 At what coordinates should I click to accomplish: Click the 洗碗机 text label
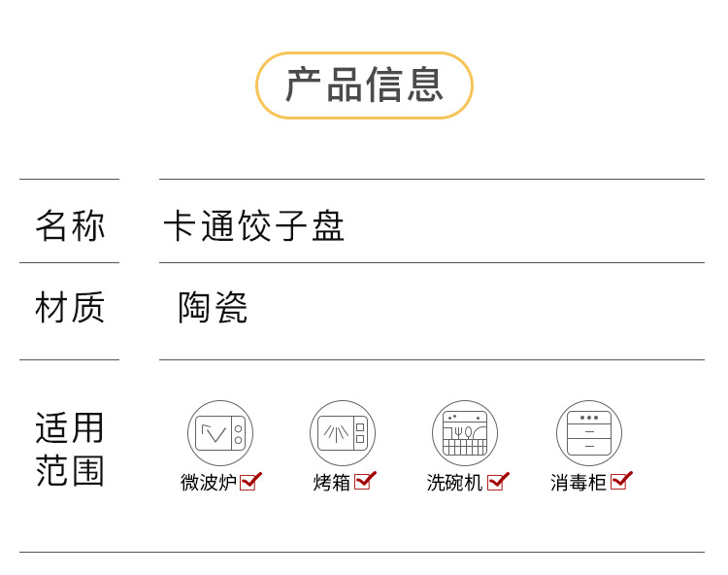click(455, 483)
